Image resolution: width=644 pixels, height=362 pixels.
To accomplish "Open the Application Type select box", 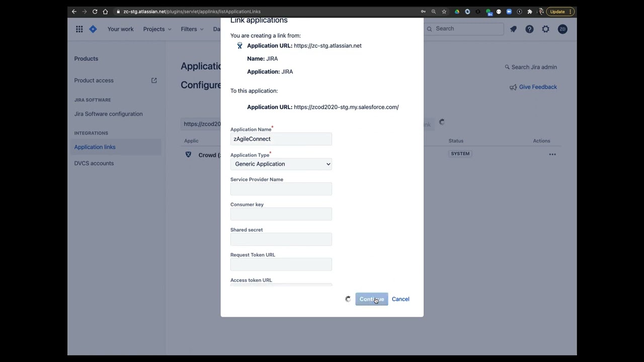I will click(x=281, y=164).
